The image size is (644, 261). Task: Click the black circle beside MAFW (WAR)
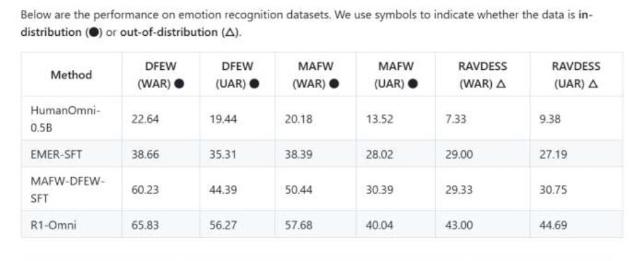pyautogui.click(x=335, y=84)
